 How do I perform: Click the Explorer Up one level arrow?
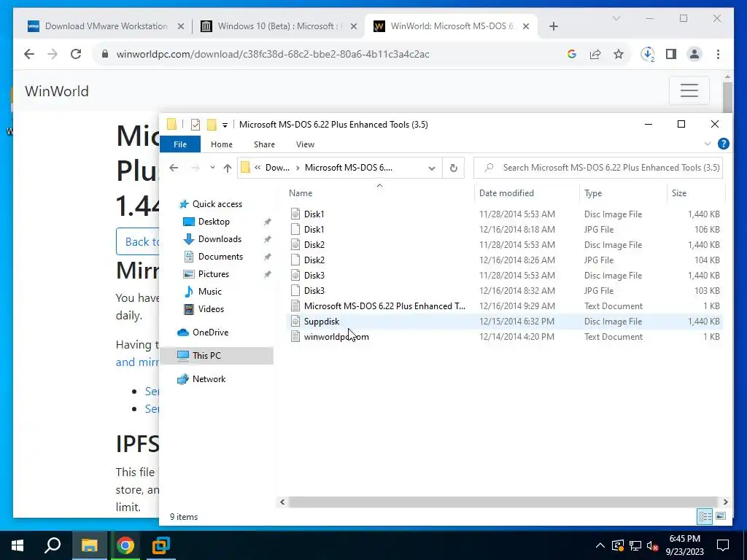[x=228, y=168]
